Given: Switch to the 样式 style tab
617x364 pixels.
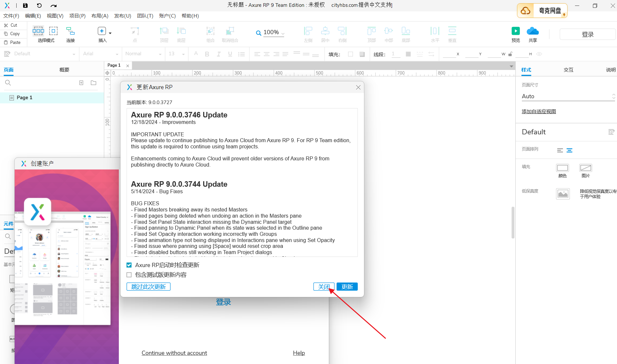Looking at the screenshot, I should coord(526,70).
